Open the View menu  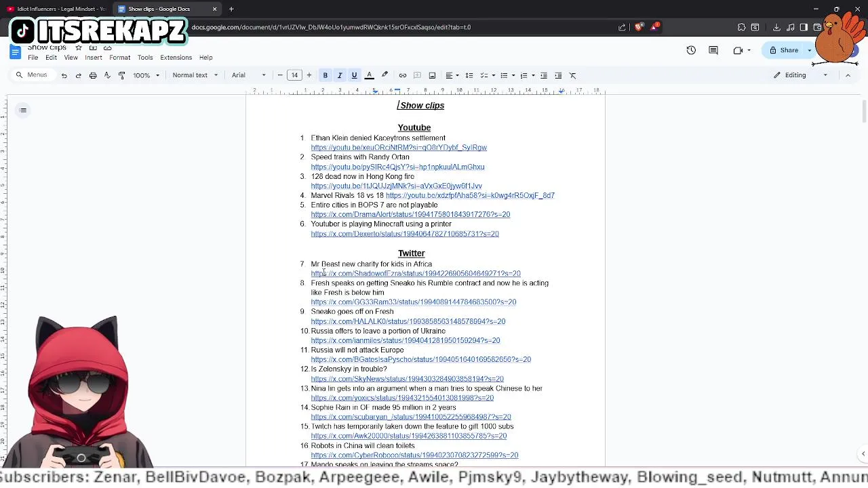tap(71, 58)
